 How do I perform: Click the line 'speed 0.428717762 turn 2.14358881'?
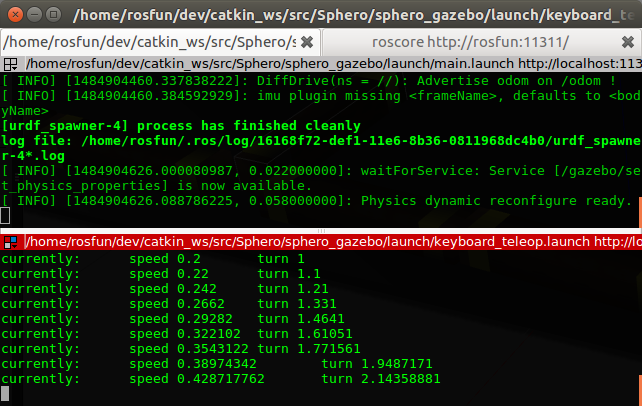221,379
